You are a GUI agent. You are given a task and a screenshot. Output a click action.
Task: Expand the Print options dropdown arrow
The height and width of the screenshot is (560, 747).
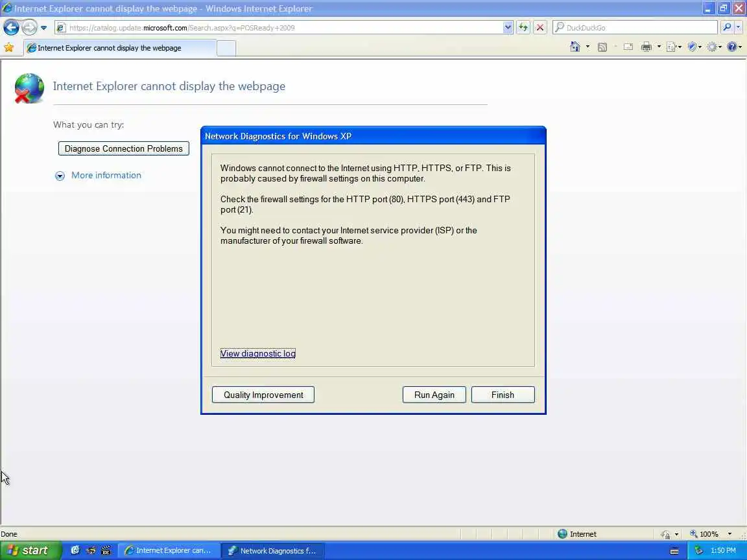pos(659,47)
